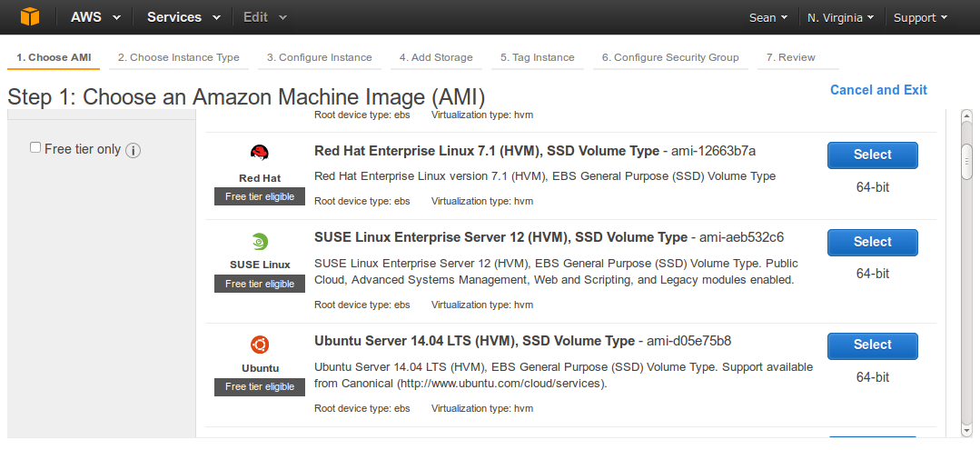Open the AWS dropdown menu
980x450 pixels.
[95, 17]
